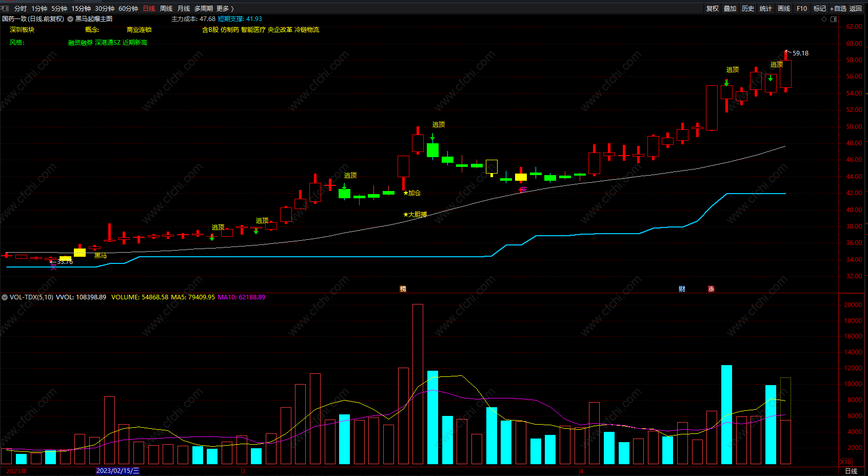Image resolution: width=868 pixels, height=476 pixels.
Task: Click the 叠加 overlay button
Action: coord(730,8)
